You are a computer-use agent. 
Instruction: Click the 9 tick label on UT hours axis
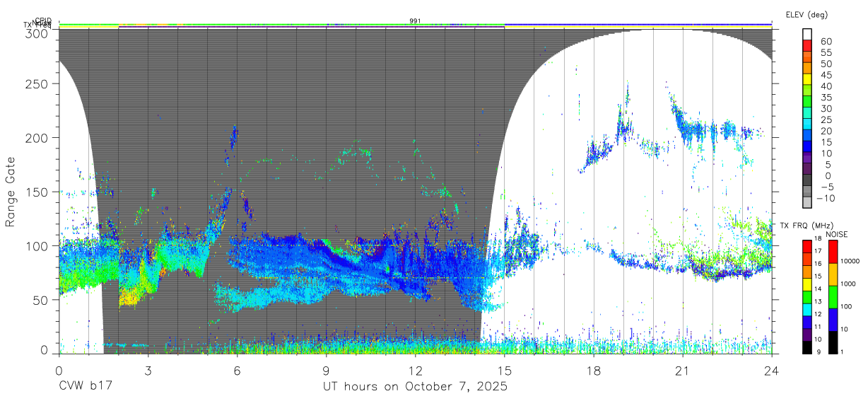327,371
